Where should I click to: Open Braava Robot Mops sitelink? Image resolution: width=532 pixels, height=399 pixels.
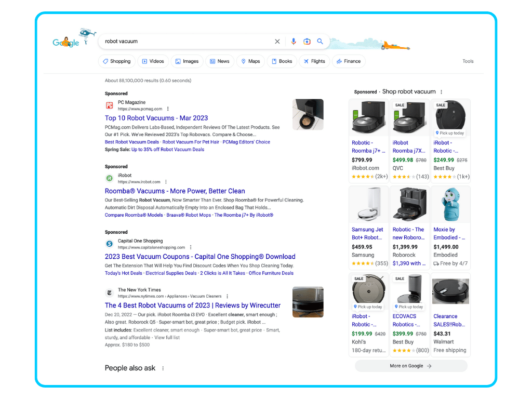[x=189, y=215]
